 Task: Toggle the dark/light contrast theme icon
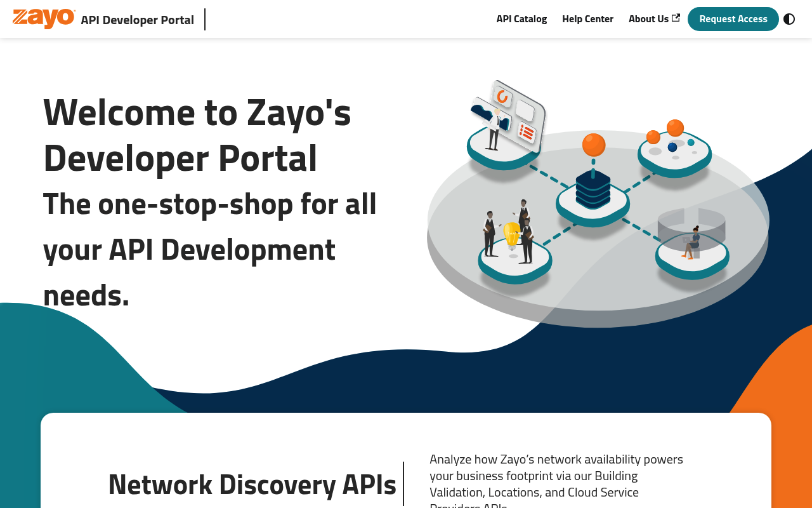[789, 19]
